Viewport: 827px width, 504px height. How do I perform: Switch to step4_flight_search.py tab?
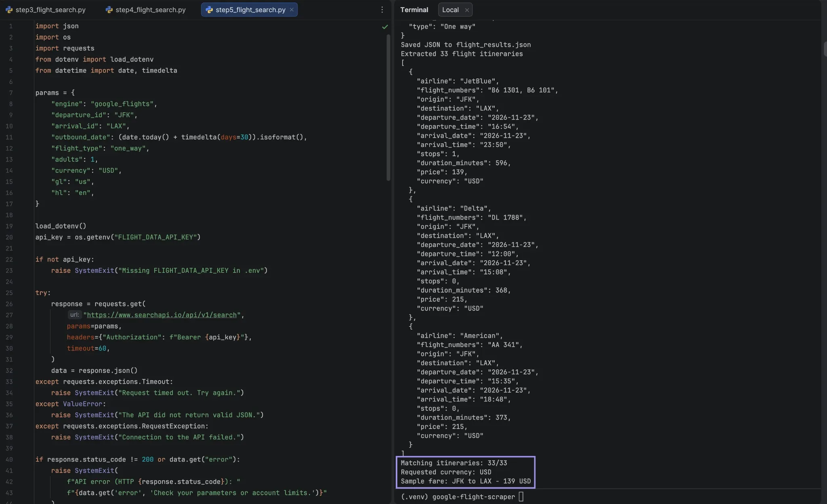(146, 10)
